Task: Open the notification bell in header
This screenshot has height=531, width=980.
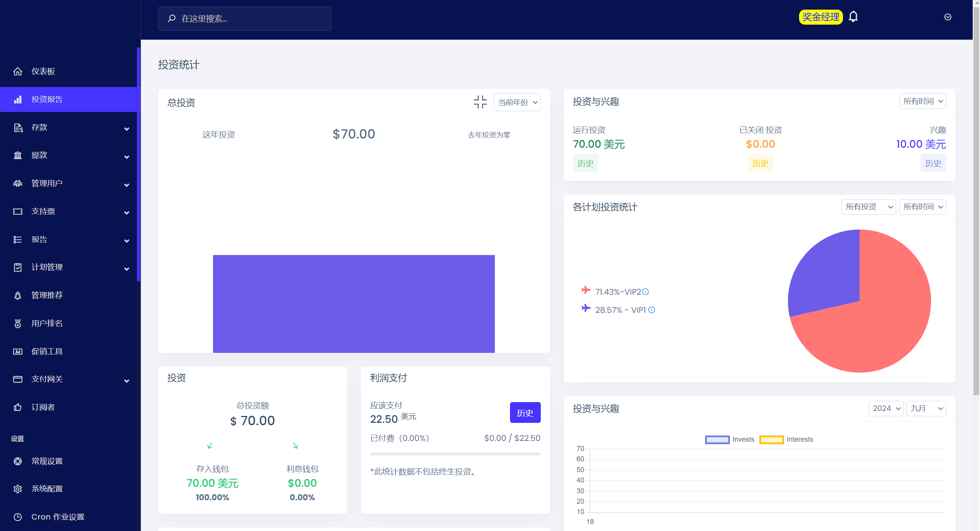Action: pyautogui.click(x=853, y=17)
